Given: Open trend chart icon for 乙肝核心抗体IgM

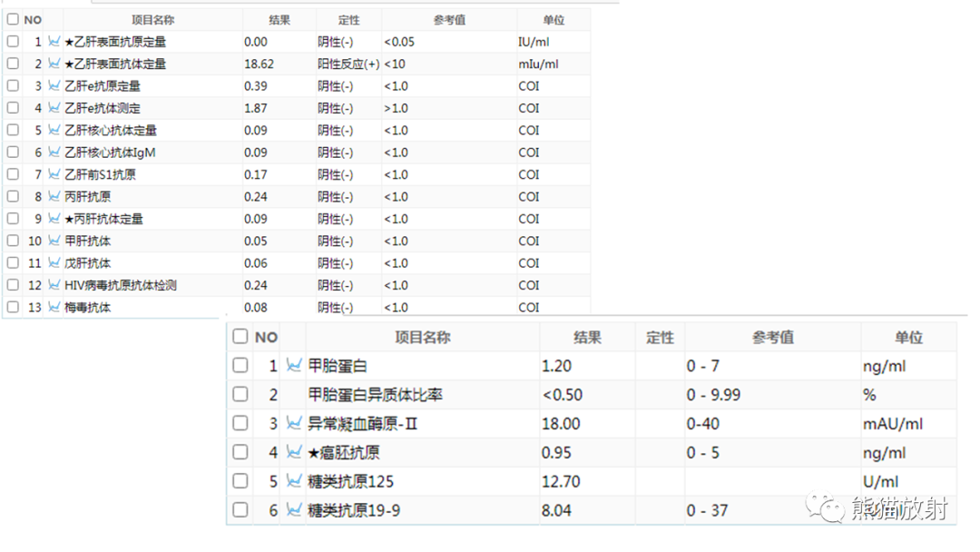Looking at the screenshot, I should point(54,152).
